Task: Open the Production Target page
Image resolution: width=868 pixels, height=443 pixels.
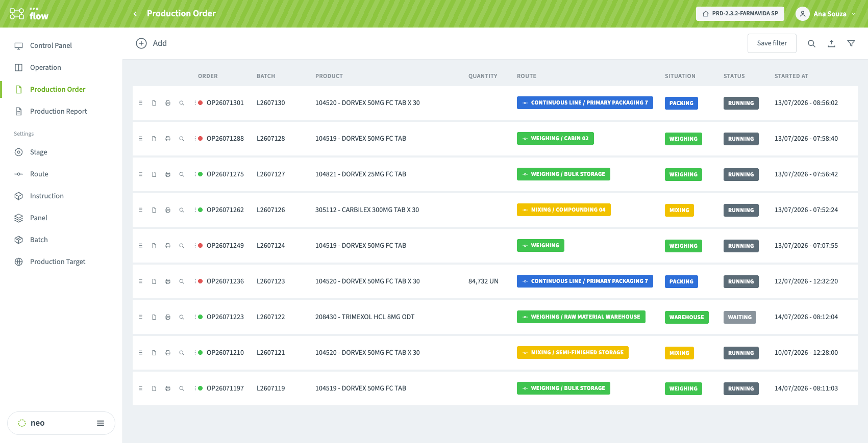Action: [x=58, y=262]
